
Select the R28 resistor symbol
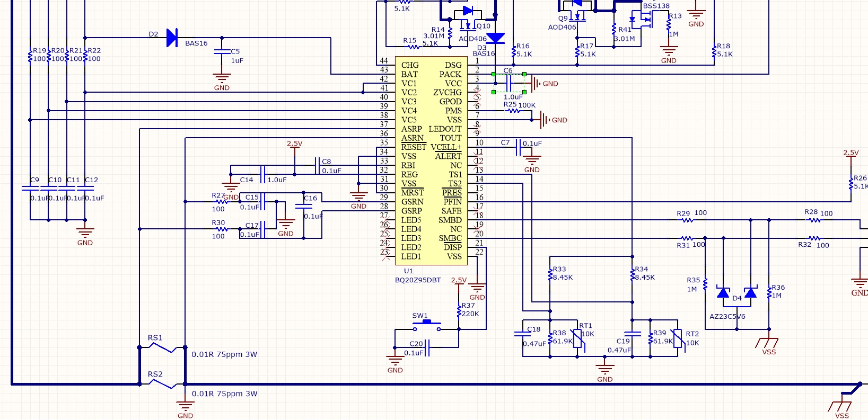814,220
